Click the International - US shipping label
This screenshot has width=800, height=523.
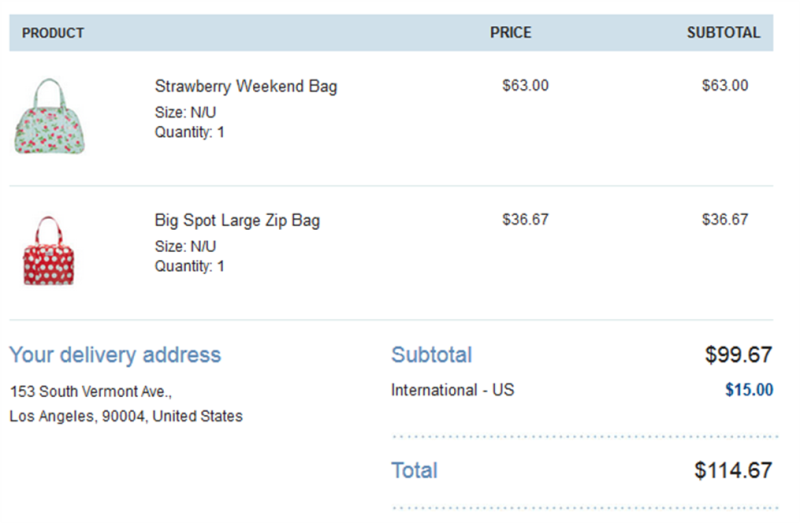pos(453,390)
